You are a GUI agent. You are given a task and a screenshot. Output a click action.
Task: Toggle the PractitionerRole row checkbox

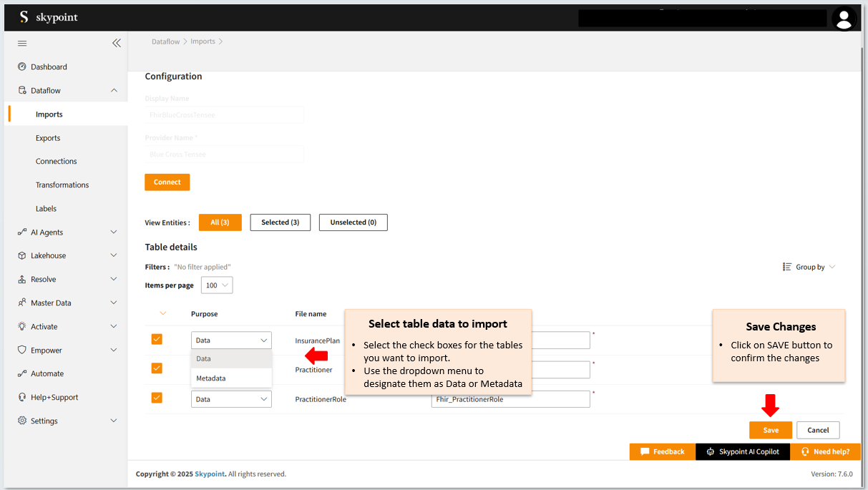(157, 398)
